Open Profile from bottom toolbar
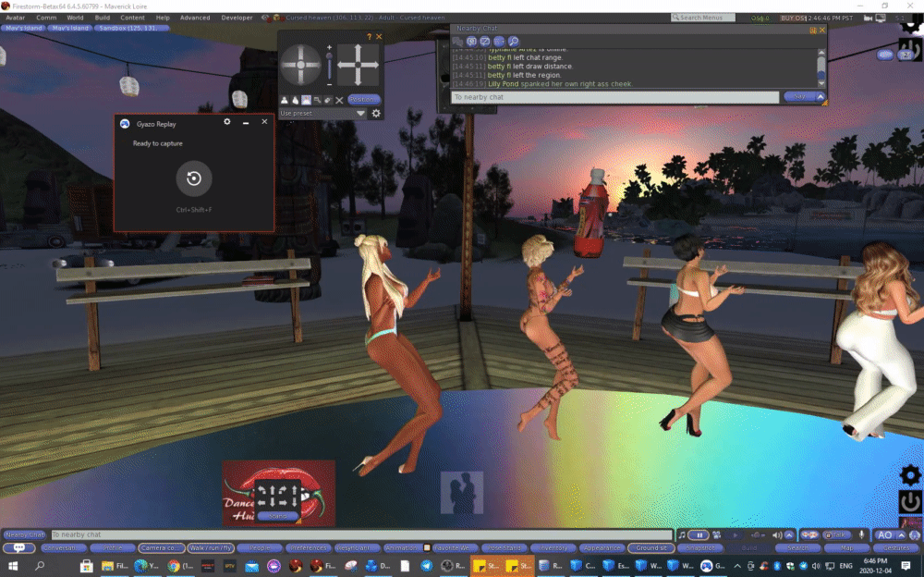 tap(113, 548)
